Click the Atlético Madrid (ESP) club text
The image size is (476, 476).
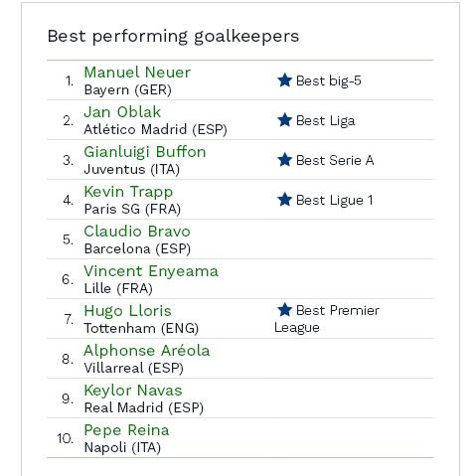[155, 129]
